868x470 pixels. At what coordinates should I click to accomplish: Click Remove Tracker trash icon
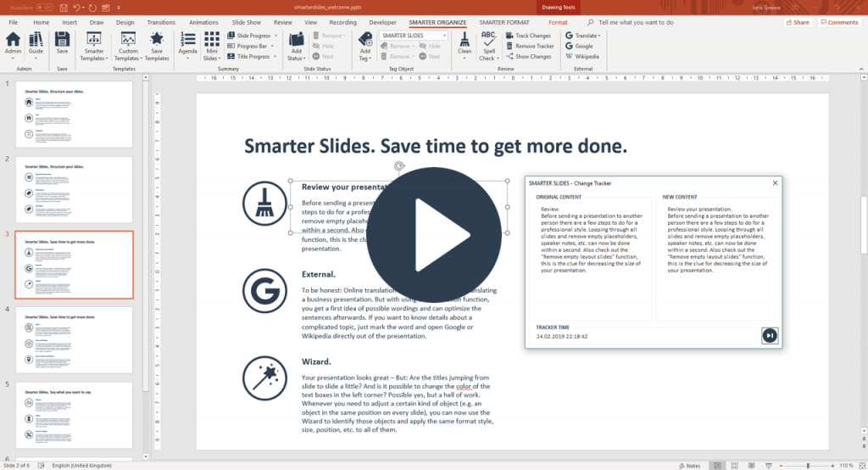530,46
